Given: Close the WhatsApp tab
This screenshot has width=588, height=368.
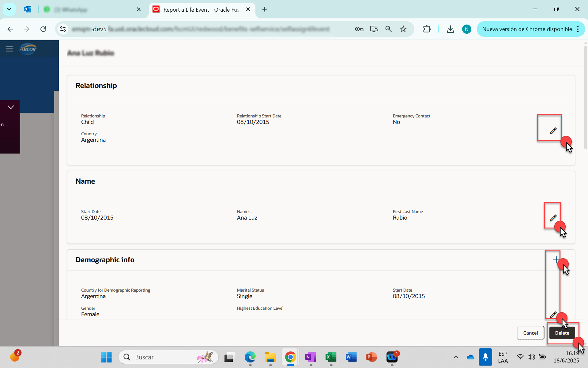Looking at the screenshot, I should [139, 10].
